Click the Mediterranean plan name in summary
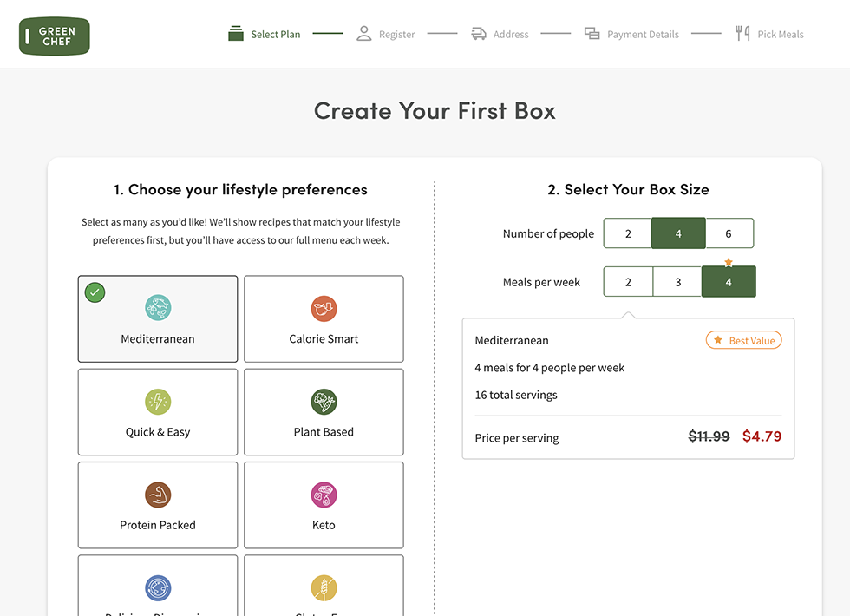 (512, 340)
